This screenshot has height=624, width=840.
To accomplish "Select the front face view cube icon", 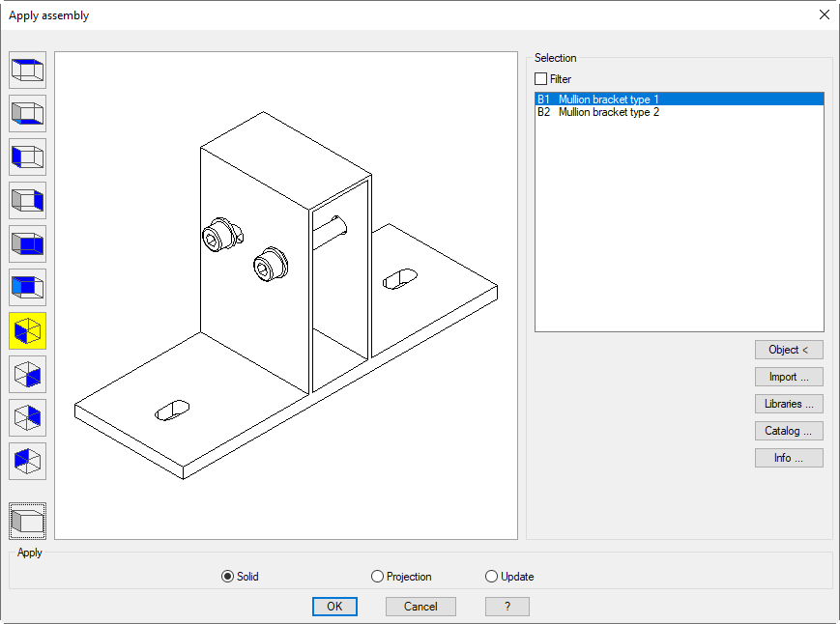I will pyautogui.click(x=27, y=288).
